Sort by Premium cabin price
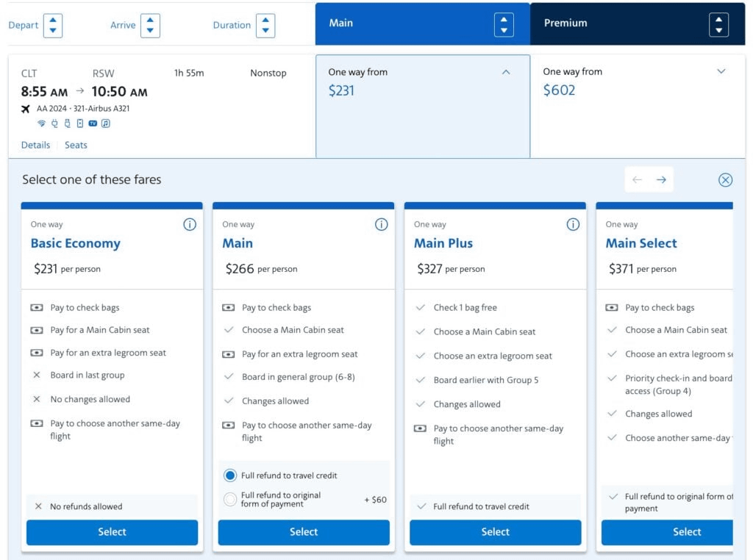 click(718, 25)
